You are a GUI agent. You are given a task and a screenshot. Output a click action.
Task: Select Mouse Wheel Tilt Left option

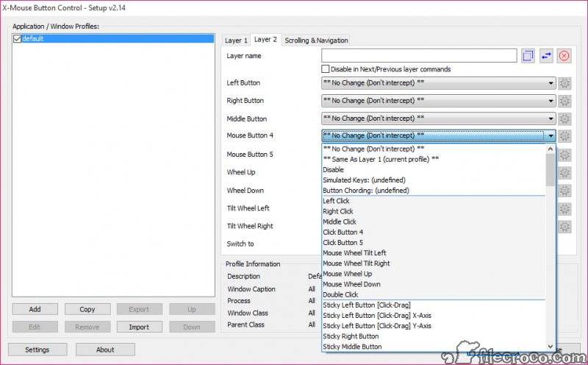click(434, 253)
